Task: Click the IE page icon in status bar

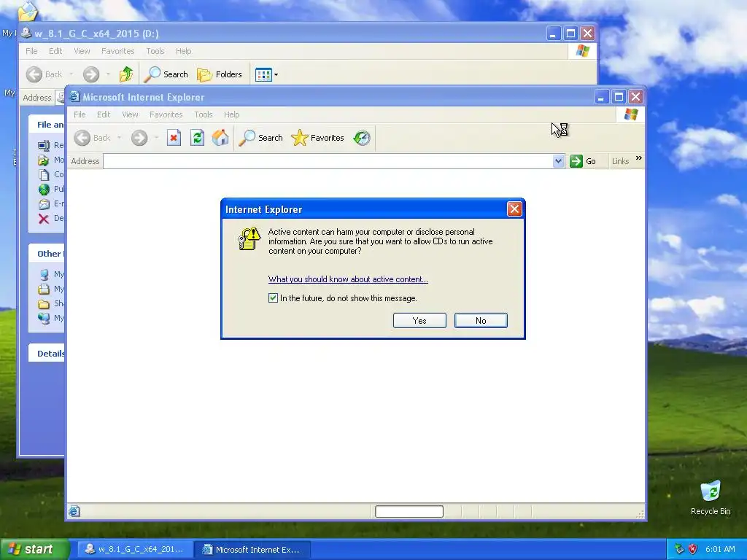Action: (x=74, y=511)
